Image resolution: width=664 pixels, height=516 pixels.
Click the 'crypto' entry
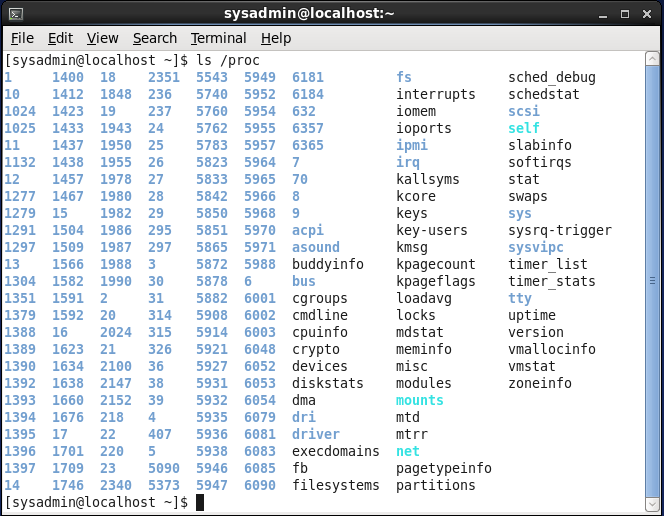[316, 350]
